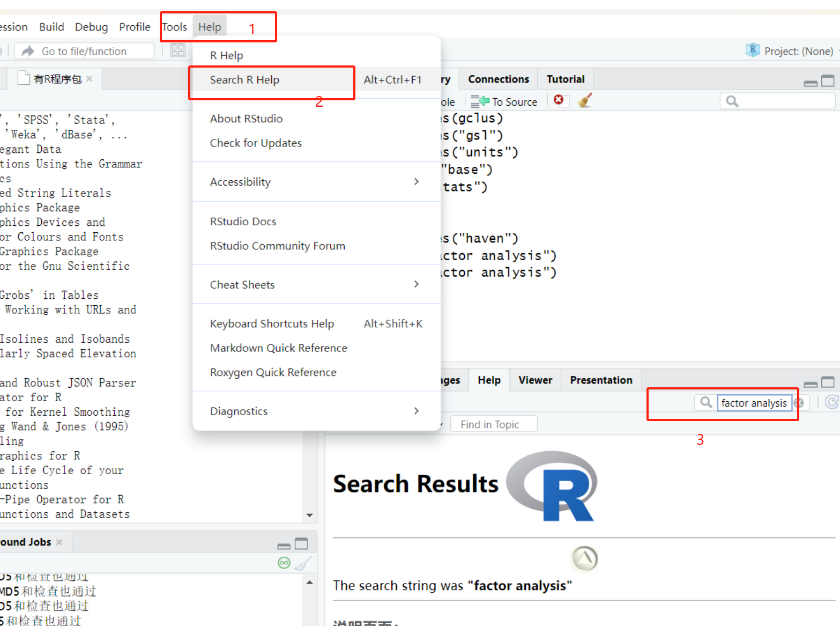Close the 有R程序包 source tab
This screenshot has width=840, height=626.
point(90,78)
